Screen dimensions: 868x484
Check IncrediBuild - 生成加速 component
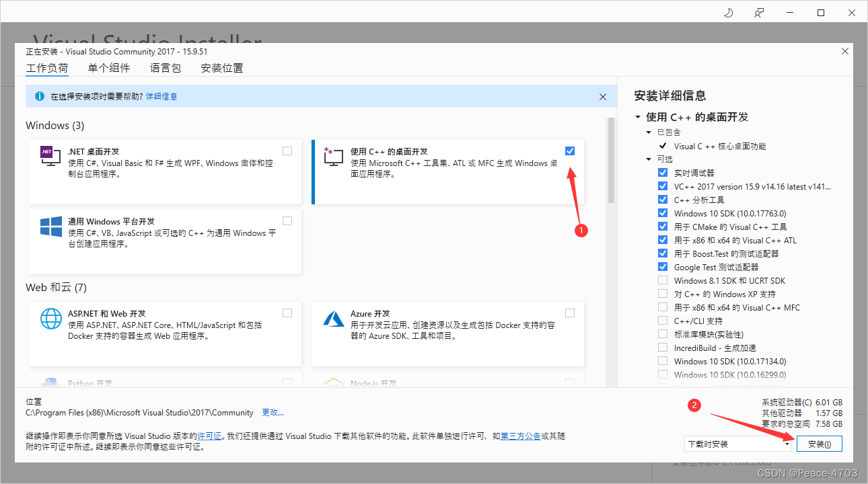click(663, 348)
